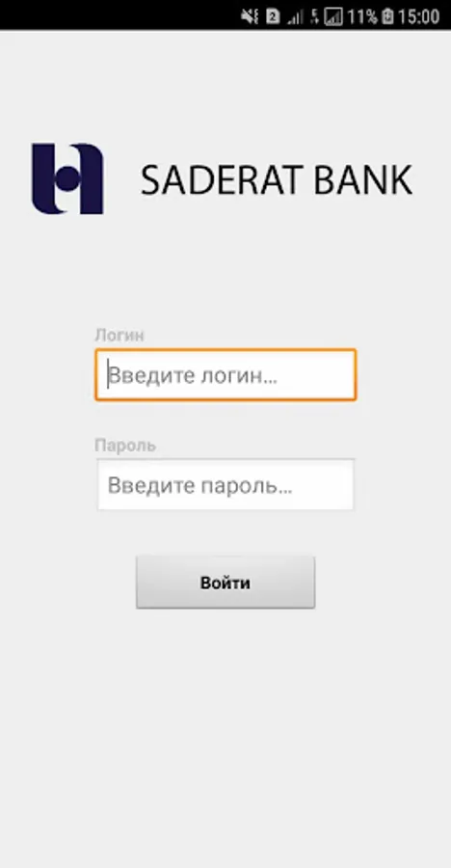Tap the Логин field label
Image resolution: width=451 pixels, height=868 pixels.
[x=119, y=335]
